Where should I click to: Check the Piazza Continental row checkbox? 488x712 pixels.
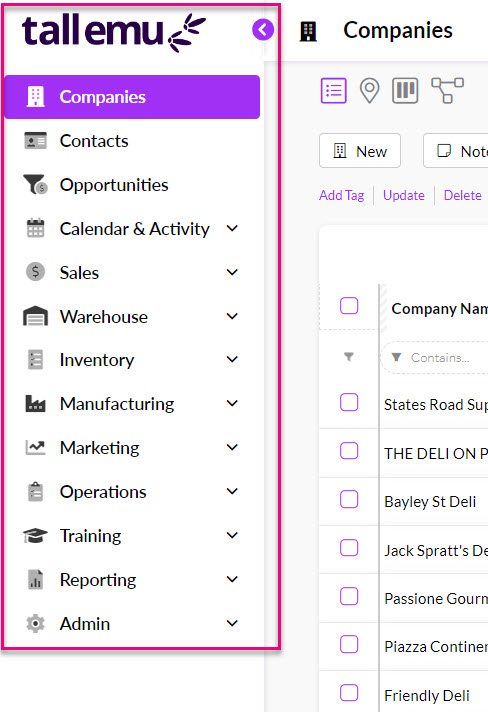[x=349, y=644]
